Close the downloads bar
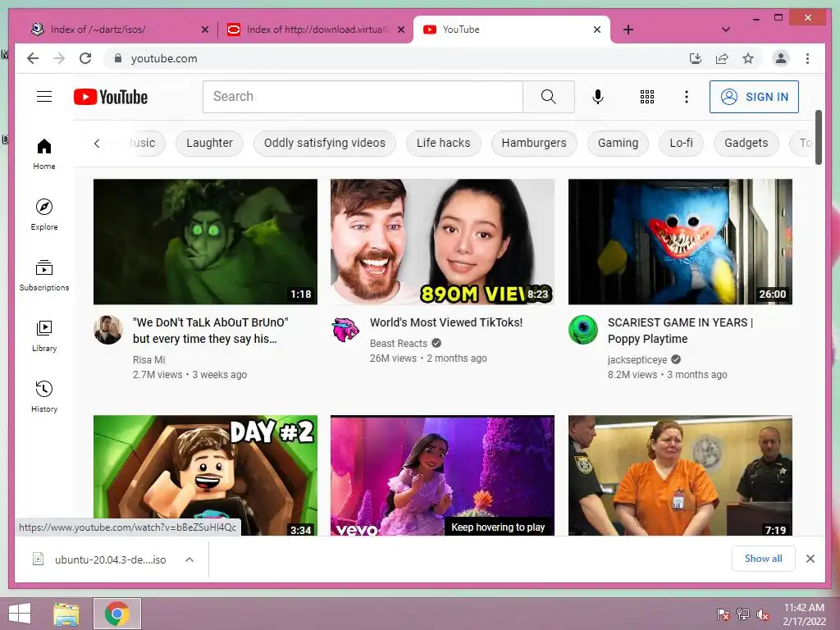 [x=810, y=559]
